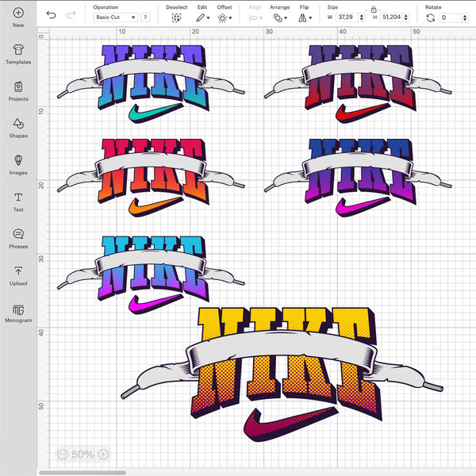Viewport: 476px width, 476px height.
Task: Zoom out with the minus button
Action: pos(63,454)
